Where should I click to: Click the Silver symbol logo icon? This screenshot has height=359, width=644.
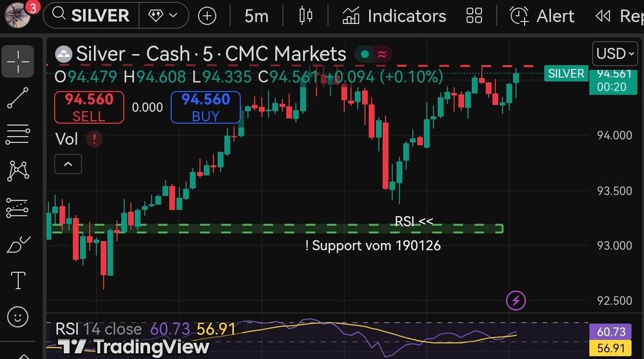pos(64,53)
